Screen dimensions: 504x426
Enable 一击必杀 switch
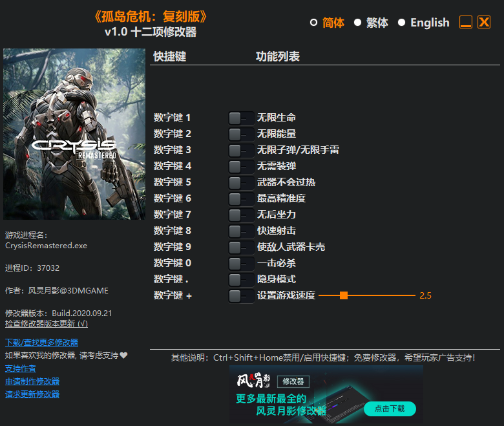[x=241, y=264]
